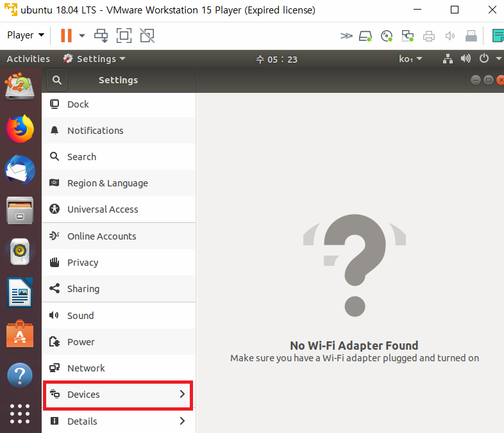The width and height of the screenshot is (504, 433).
Task: Open Help from the dock
Action: point(20,375)
